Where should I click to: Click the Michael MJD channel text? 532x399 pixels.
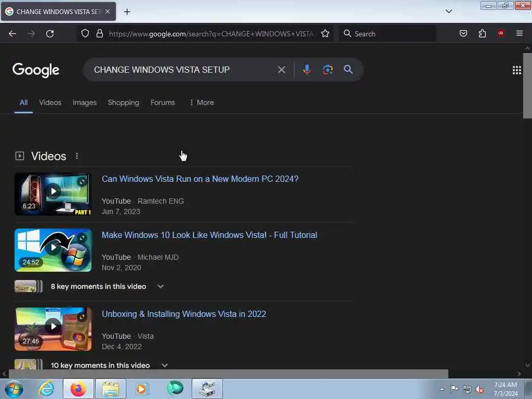coord(158,257)
